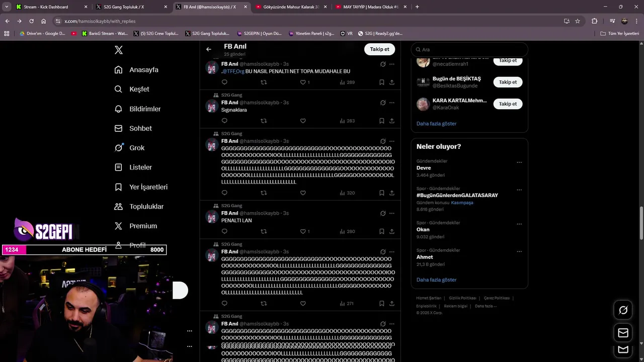Open Chrome extensions puzzle icon

tap(594, 21)
